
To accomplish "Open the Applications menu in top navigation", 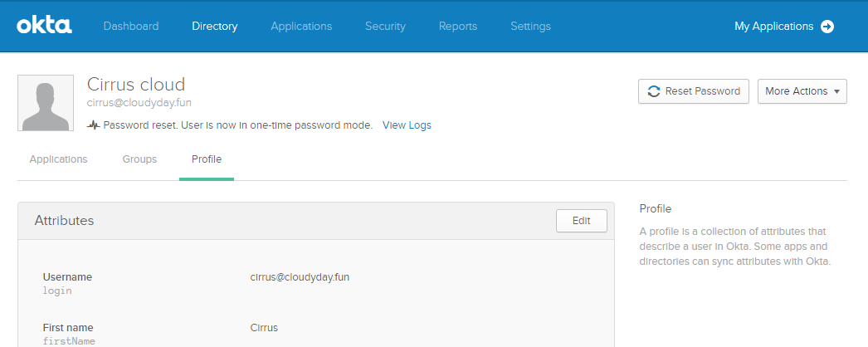I will coord(301,26).
